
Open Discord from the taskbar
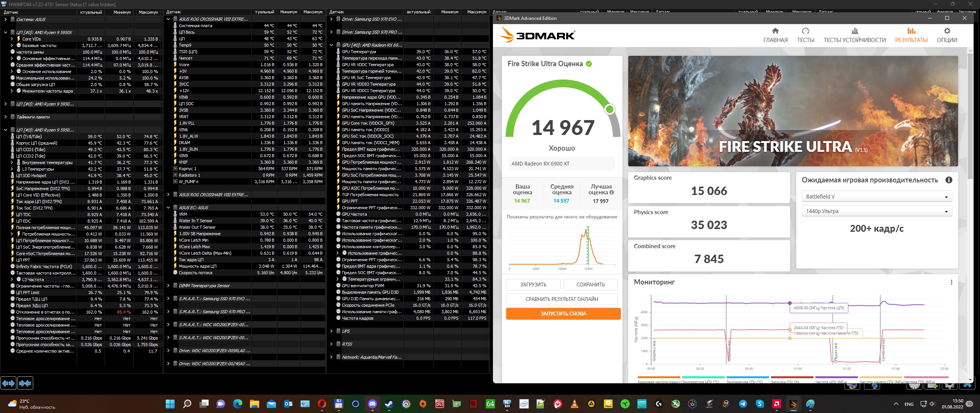[372, 404]
